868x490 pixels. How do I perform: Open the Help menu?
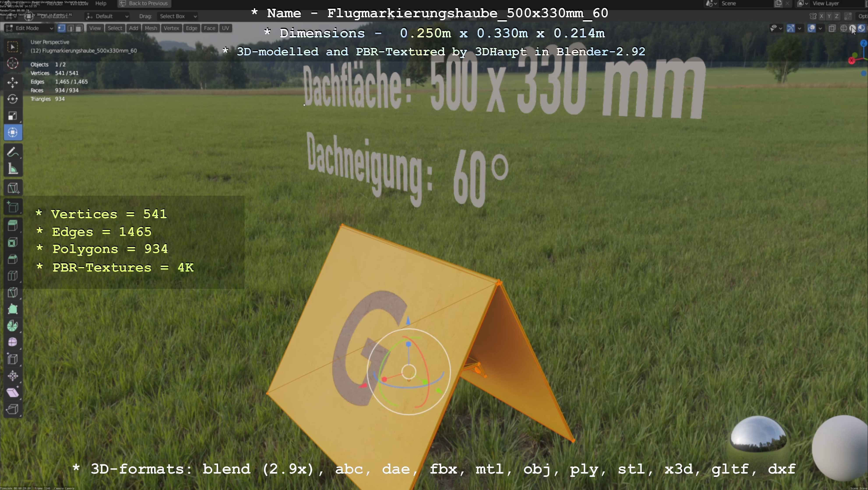point(101,3)
